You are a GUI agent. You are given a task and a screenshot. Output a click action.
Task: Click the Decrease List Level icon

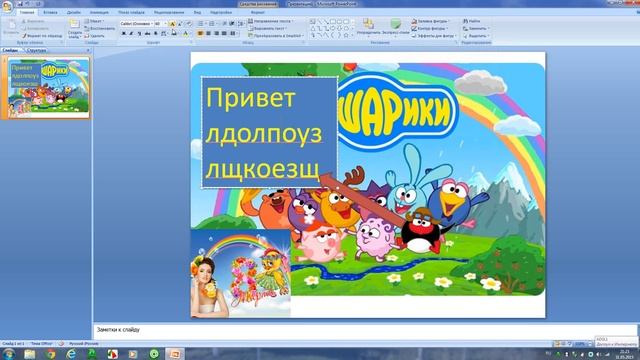(224, 24)
